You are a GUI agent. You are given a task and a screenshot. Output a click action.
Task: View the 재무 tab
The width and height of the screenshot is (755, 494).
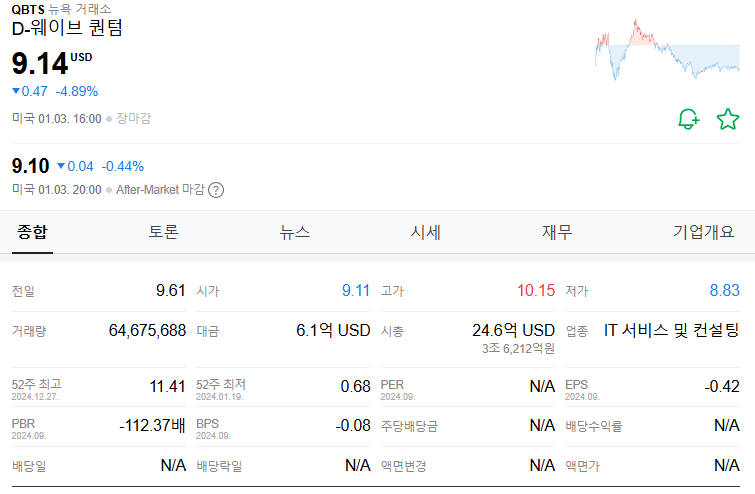tap(557, 232)
